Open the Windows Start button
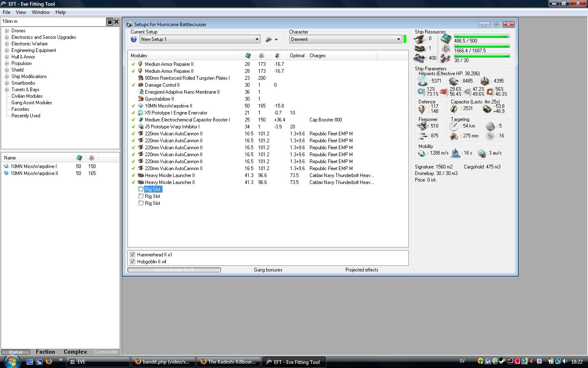Screen dimensions: 588x368 [x=11, y=361]
